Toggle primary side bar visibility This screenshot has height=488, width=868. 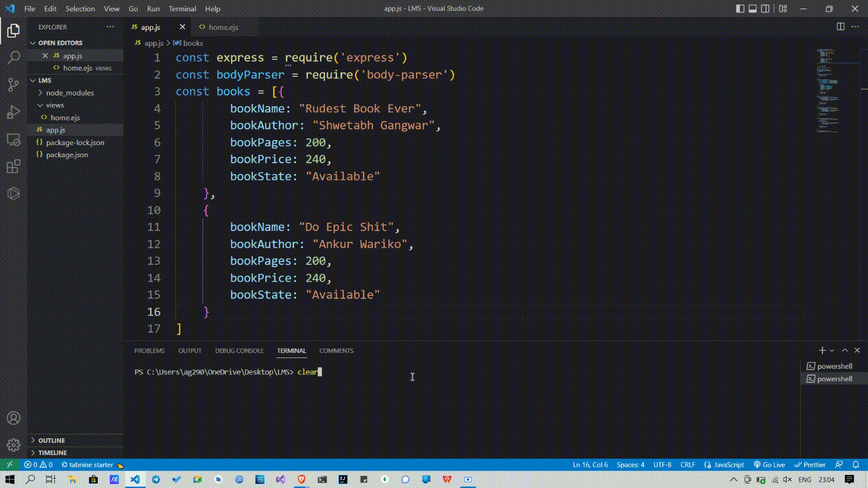tap(740, 8)
